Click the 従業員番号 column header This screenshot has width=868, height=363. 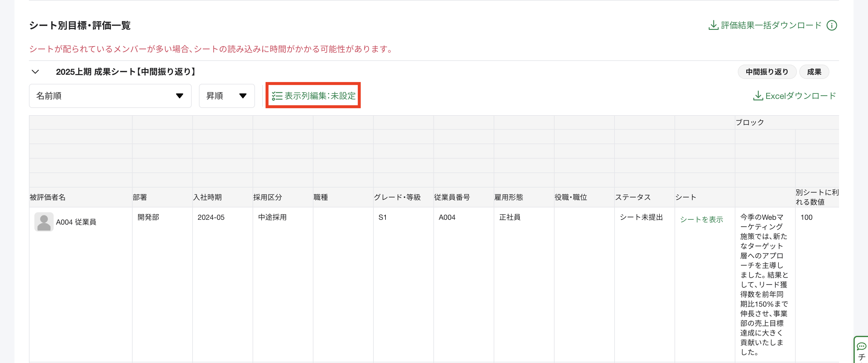(x=451, y=197)
